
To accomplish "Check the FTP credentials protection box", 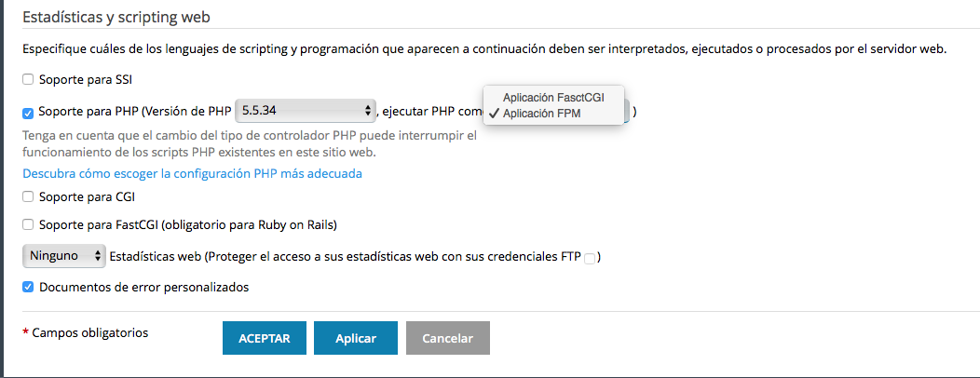I will pos(589,259).
